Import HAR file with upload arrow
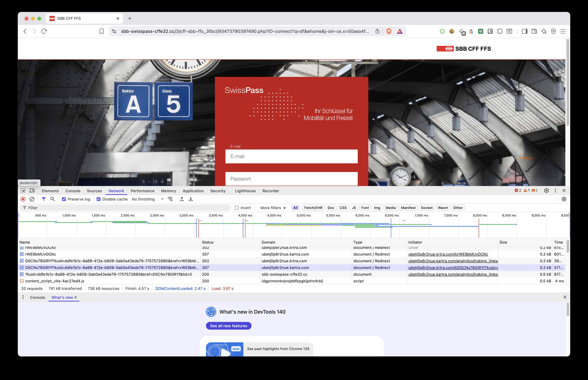 pyautogui.click(x=182, y=199)
